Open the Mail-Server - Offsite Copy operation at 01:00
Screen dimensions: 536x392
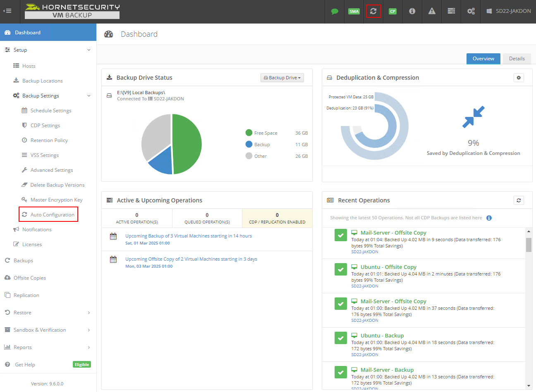pyautogui.click(x=393, y=301)
